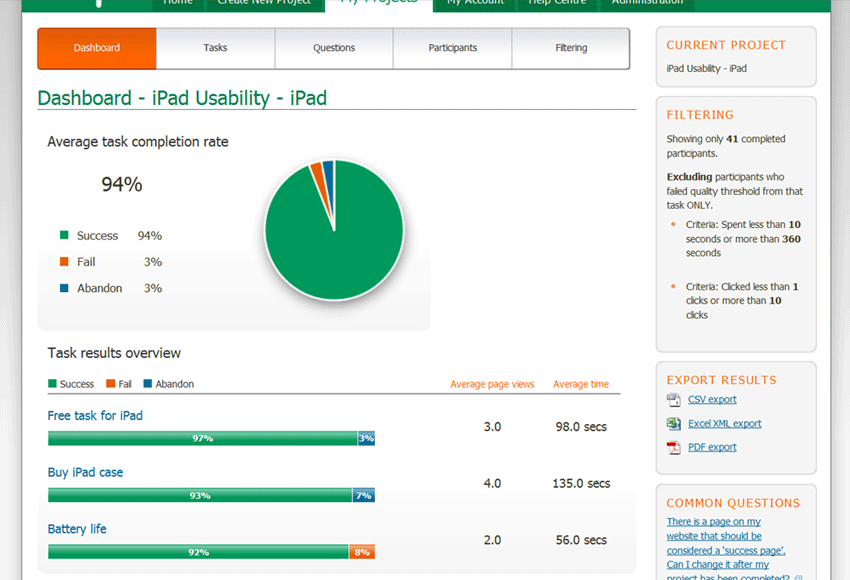Screen dimensions: 850x580
Task: Click the Excel XML export spreadsheet icon
Action: [673, 423]
